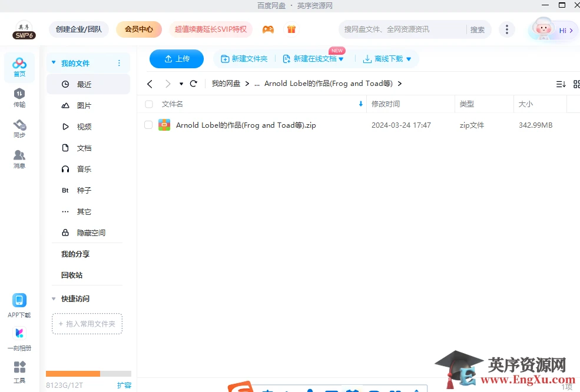The height and width of the screenshot is (392, 580).
Task: Check the Arnold Lobel zip file checkbox
Action: pyautogui.click(x=148, y=125)
